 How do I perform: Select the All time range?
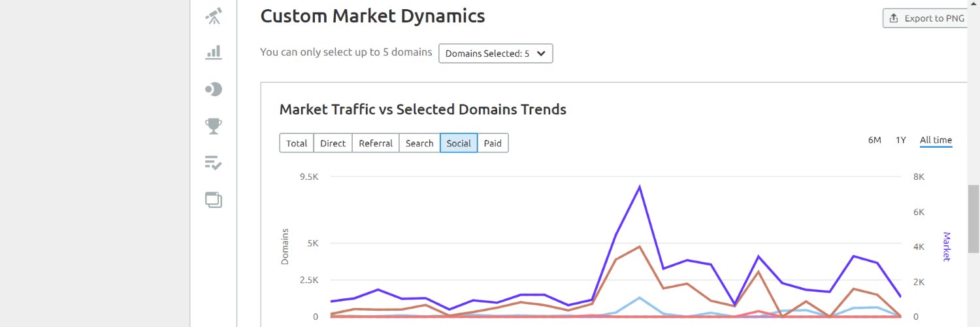click(x=936, y=140)
